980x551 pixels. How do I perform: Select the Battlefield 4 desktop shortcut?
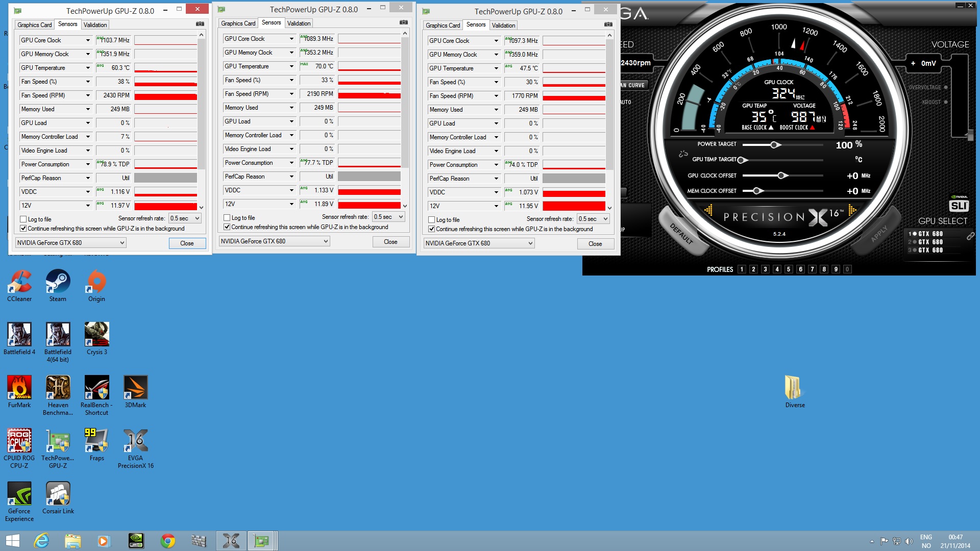(x=19, y=339)
